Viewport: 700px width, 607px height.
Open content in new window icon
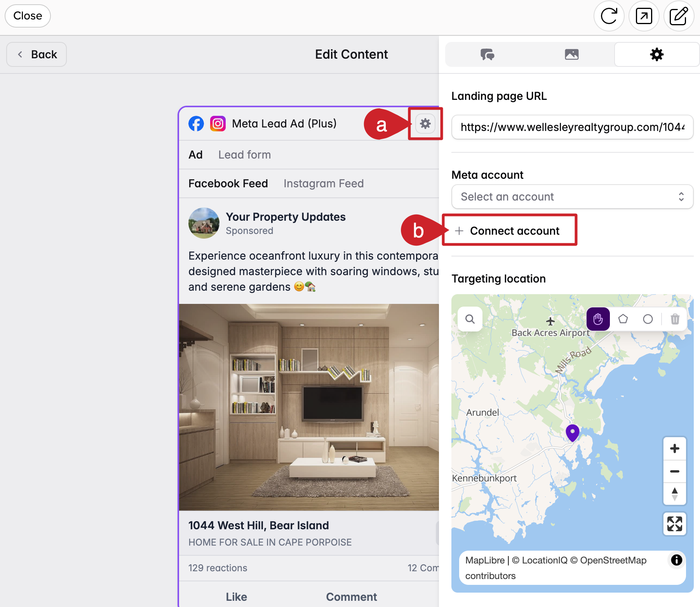(644, 16)
